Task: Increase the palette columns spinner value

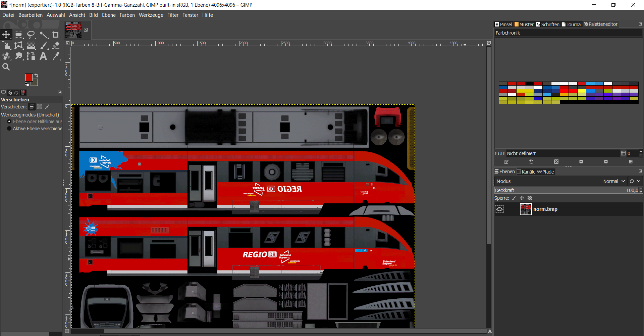Action: pos(641,151)
